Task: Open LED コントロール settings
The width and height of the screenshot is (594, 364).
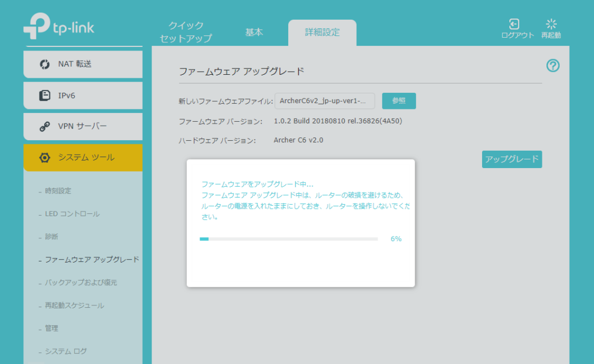Action: pyautogui.click(x=72, y=214)
